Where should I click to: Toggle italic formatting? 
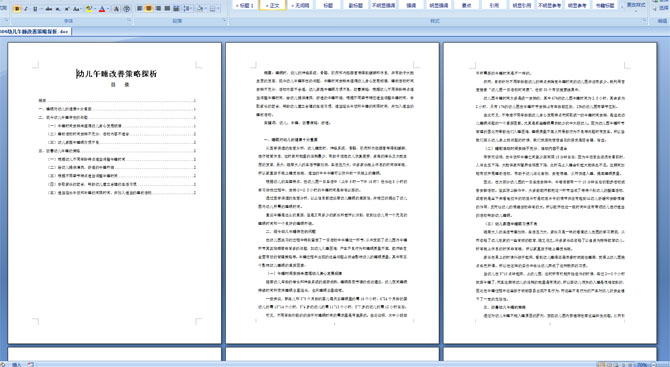[26, 9]
